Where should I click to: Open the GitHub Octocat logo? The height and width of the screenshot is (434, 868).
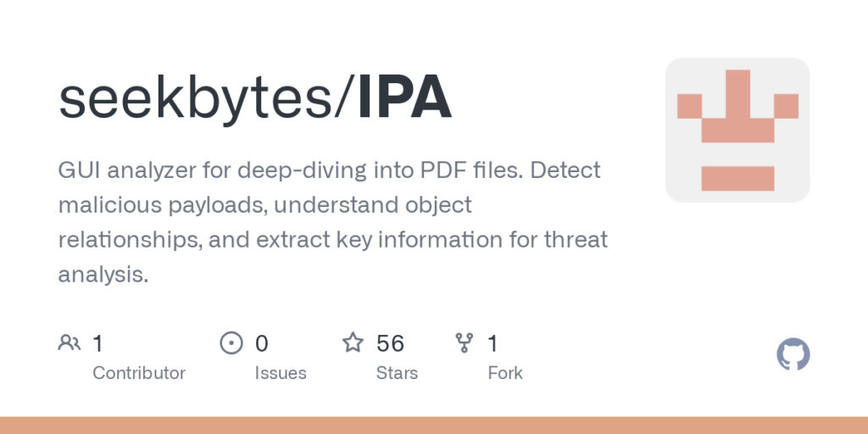coord(793,354)
